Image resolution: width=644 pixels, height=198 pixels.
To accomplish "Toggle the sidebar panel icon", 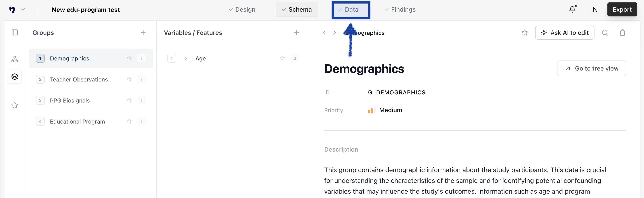I will pos(15,32).
